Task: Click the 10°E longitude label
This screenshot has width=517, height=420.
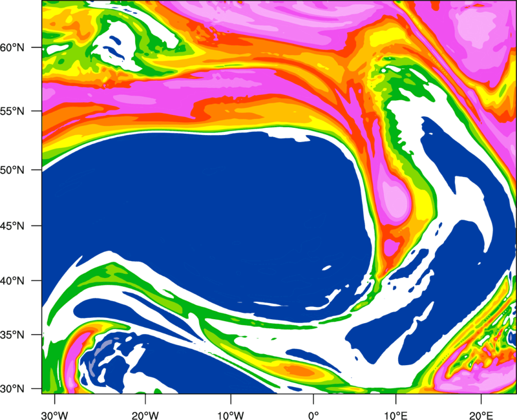Action: 396,415
